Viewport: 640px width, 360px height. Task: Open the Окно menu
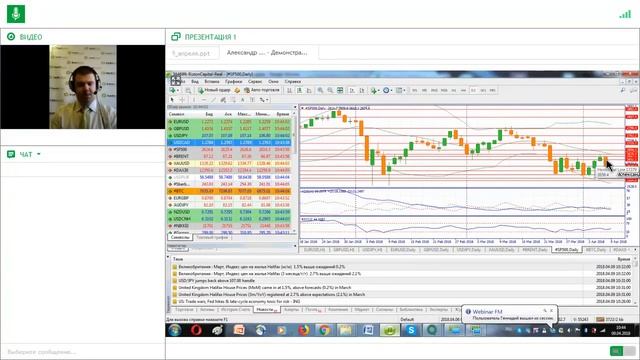coord(273,82)
